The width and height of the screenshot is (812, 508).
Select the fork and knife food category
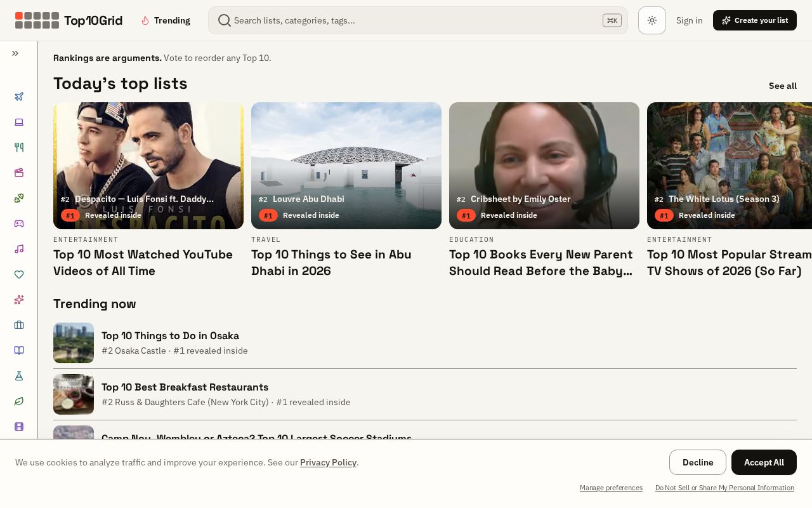(19, 147)
